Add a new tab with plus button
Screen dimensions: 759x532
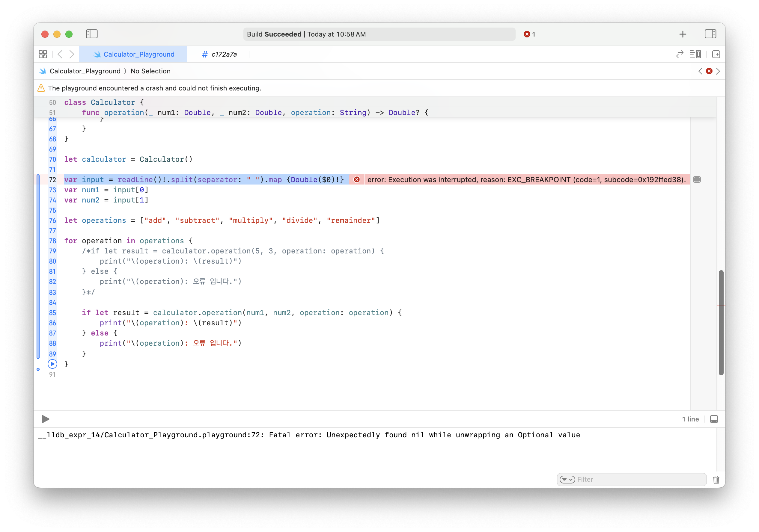tap(683, 34)
